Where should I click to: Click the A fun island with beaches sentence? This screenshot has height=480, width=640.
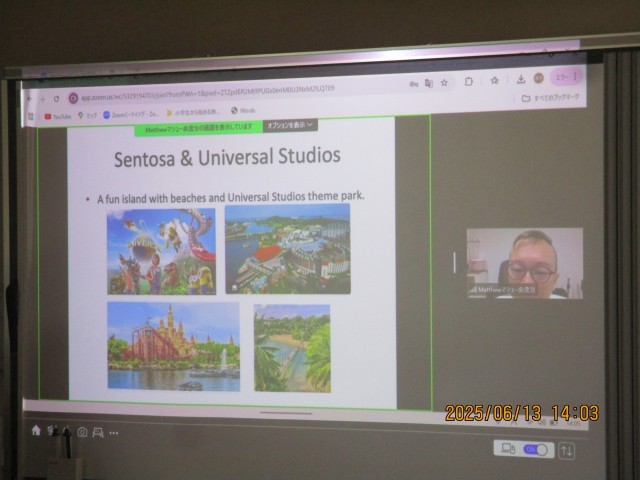point(231,198)
